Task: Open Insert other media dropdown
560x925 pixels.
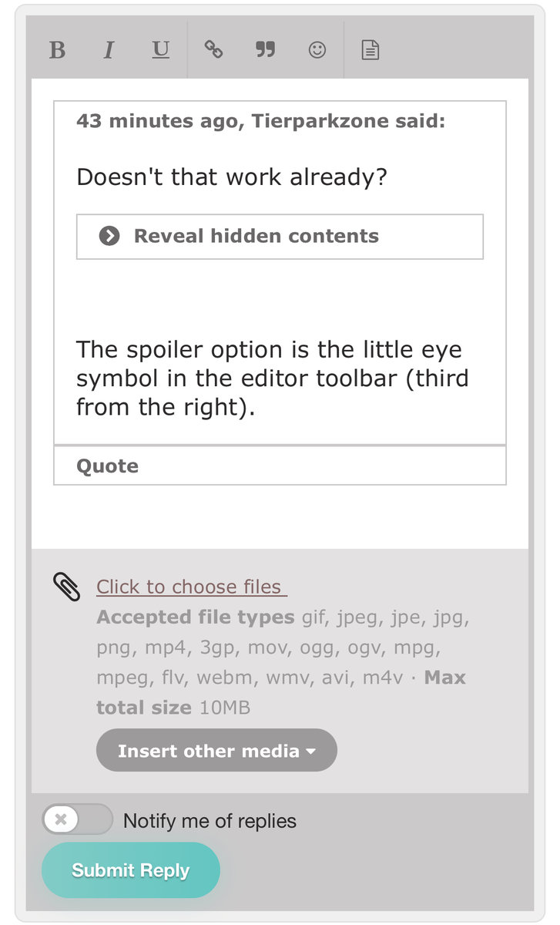Action: (216, 751)
